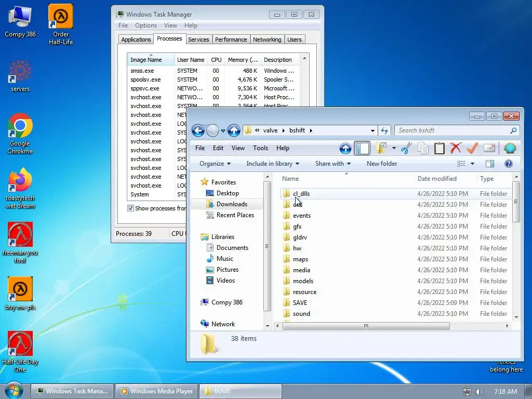Open the Explorer Tools menu
This screenshot has width=532, height=399.
[260, 148]
